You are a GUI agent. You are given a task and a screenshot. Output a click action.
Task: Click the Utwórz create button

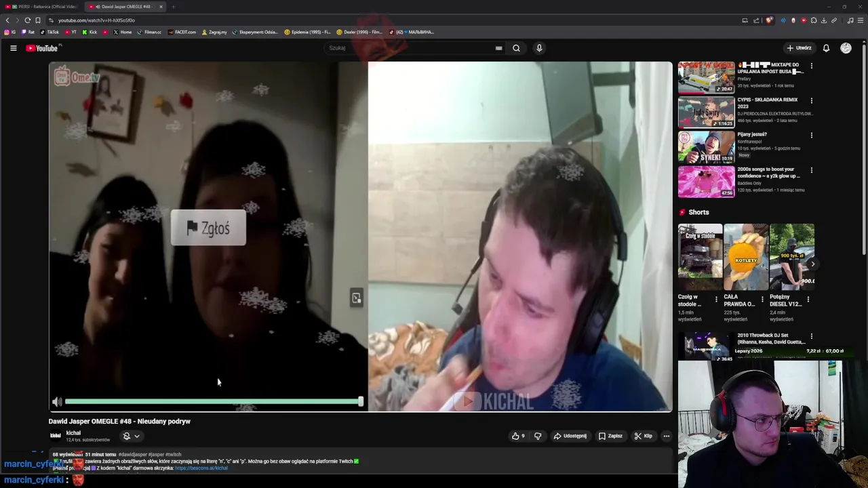(x=799, y=48)
